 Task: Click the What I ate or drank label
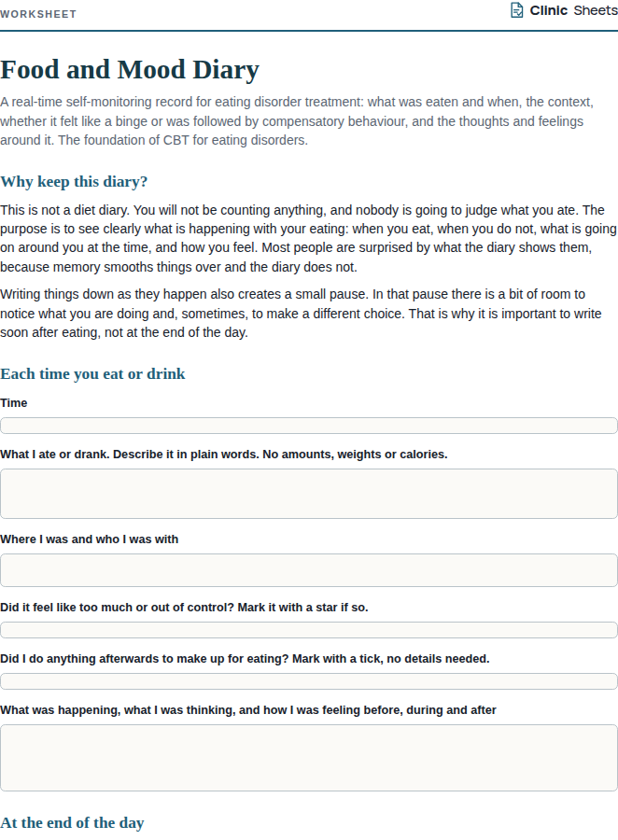point(224,455)
